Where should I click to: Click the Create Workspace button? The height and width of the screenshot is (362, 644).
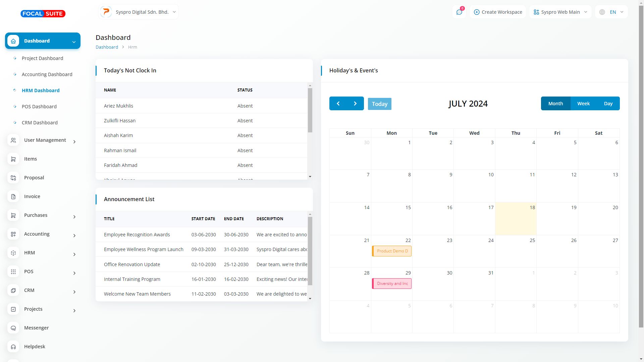498,12
